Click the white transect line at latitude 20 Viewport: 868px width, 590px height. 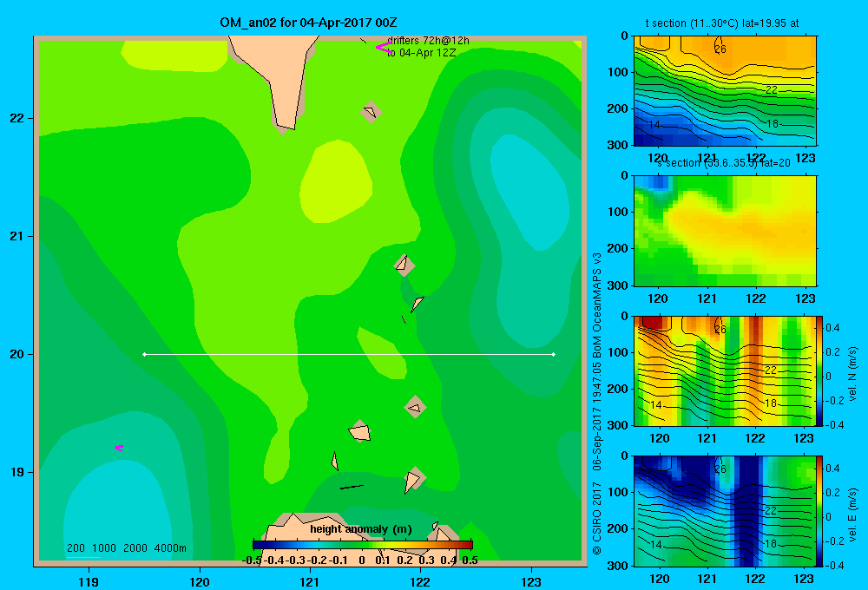[349, 354]
